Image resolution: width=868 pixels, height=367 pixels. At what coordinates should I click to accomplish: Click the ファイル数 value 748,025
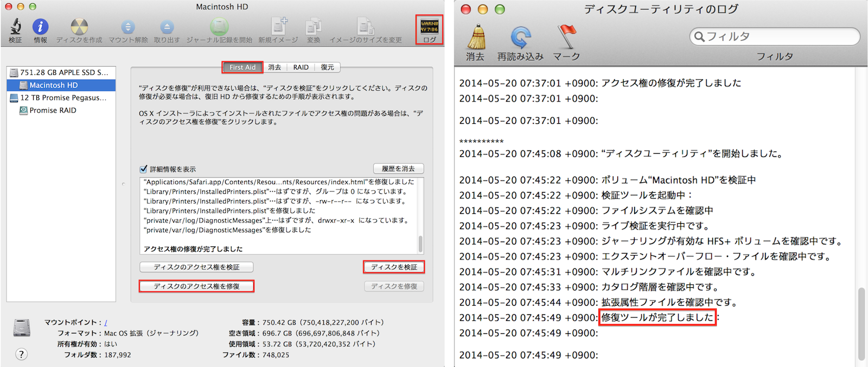tap(276, 355)
